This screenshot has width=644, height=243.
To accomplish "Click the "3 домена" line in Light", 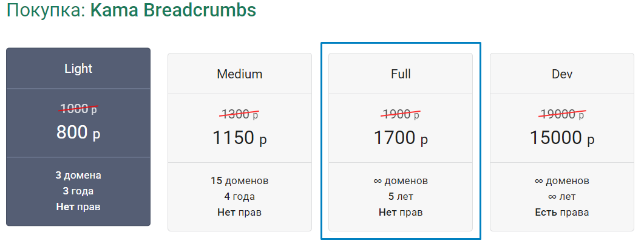I will pos(78,176).
